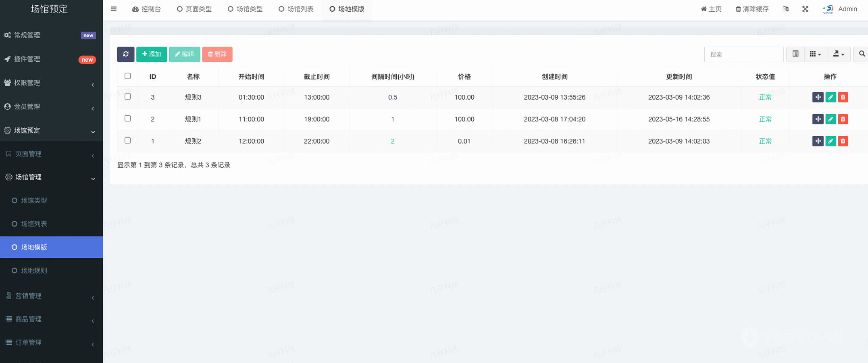The image size is (868, 363).
Task: Click the sidebar hamburger menu toggle
Action: click(x=114, y=9)
